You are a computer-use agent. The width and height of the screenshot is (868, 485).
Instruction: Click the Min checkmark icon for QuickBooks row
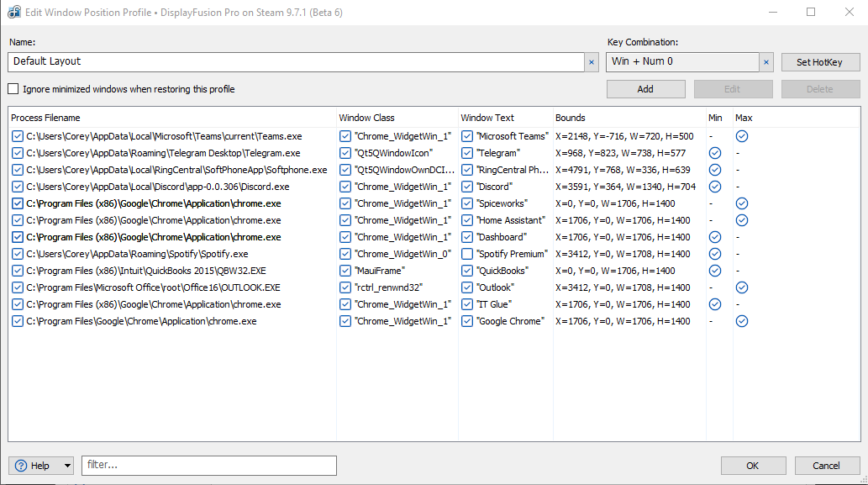pyautogui.click(x=715, y=271)
